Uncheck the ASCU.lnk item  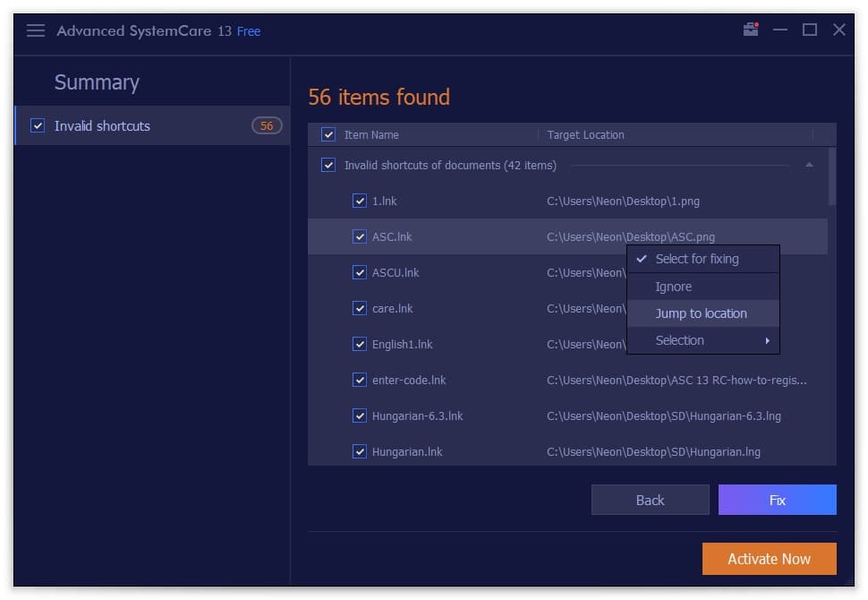(359, 272)
